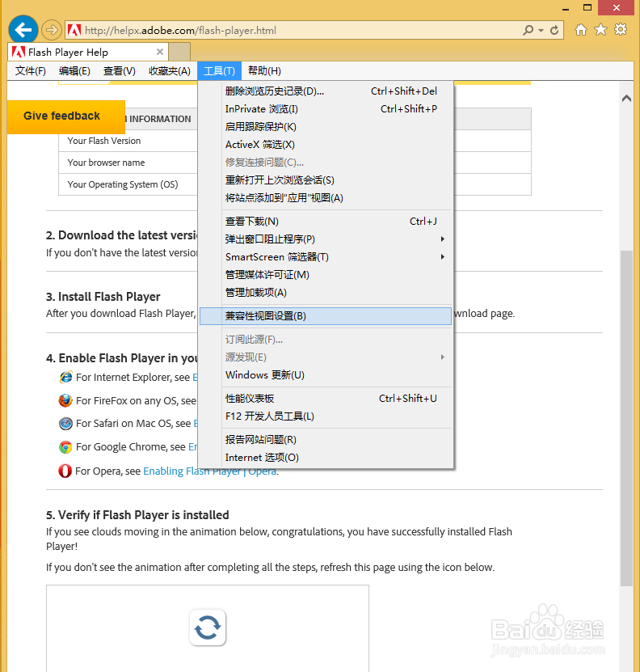640x672 pixels.
Task: Choose 删除浏览历史记录(D)...
Action: (326, 91)
